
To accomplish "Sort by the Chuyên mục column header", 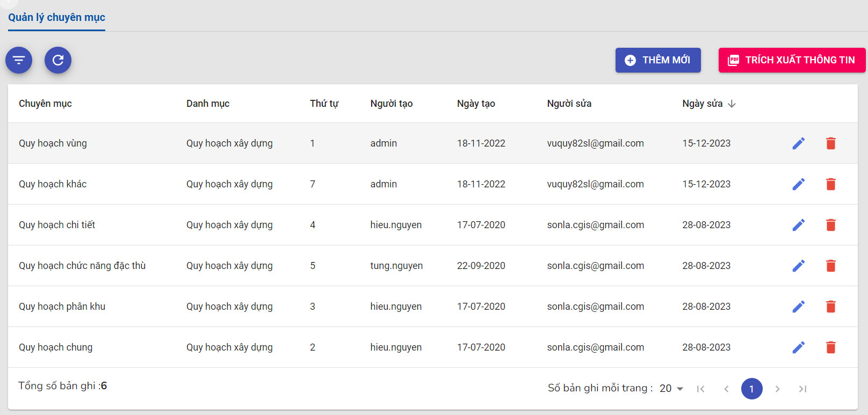I will click(x=45, y=104).
